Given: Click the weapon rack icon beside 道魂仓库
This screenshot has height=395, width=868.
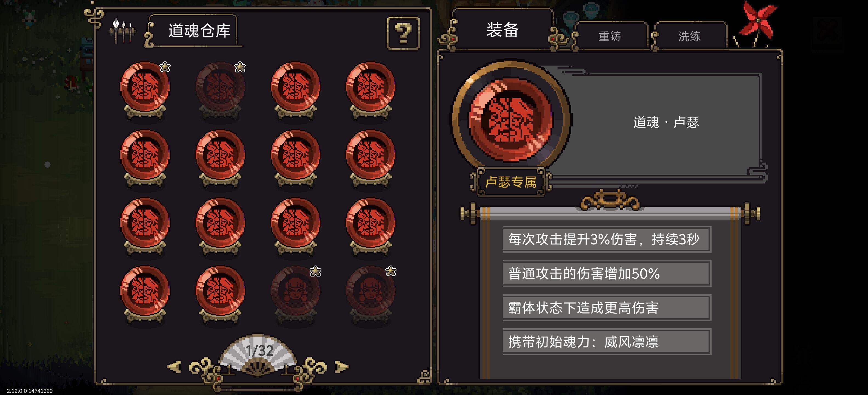Looking at the screenshot, I should pyautogui.click(x=122, y=30).
